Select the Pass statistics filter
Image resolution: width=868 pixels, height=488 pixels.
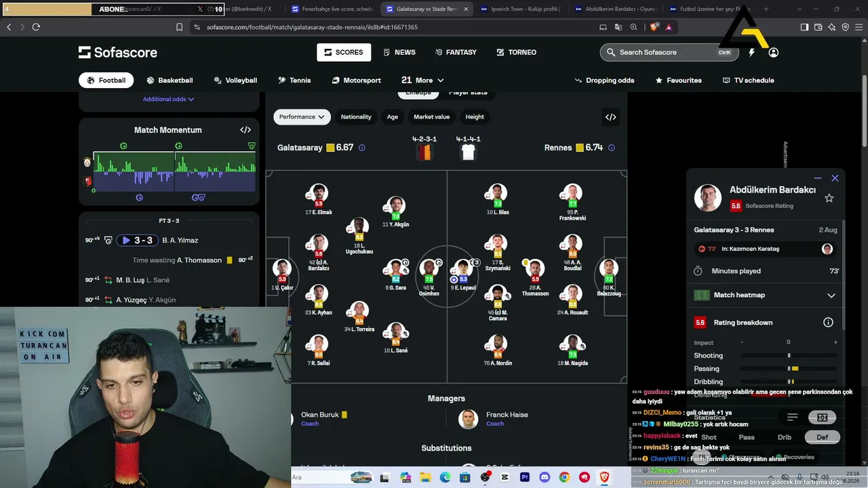click(x=747, y=437)
